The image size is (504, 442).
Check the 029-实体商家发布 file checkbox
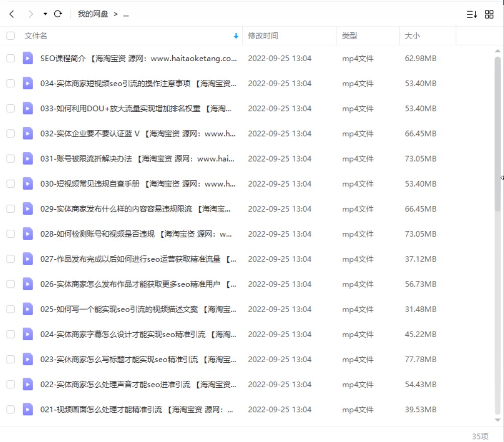(x=11, y=209)
